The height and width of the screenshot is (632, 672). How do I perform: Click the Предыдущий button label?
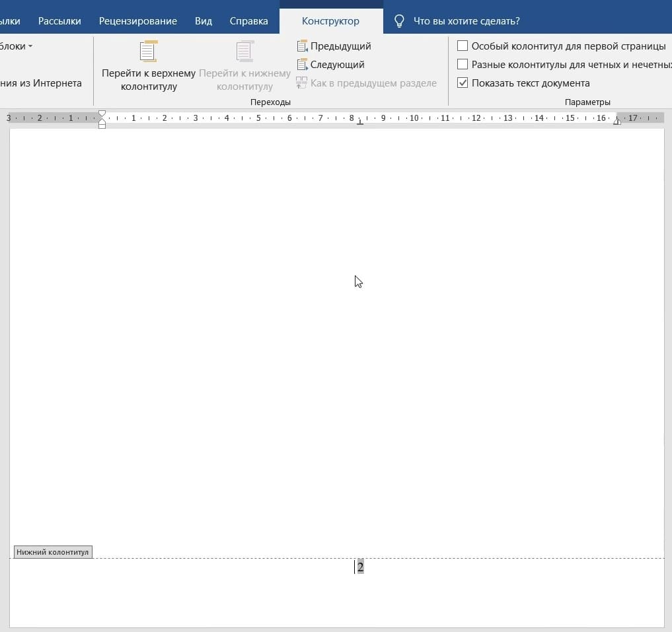[x=341, y=46]
